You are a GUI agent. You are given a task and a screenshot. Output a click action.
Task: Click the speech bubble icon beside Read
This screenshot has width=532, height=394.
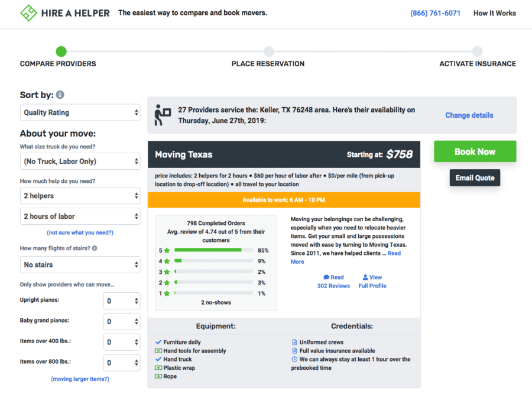[x=326, y=277]
